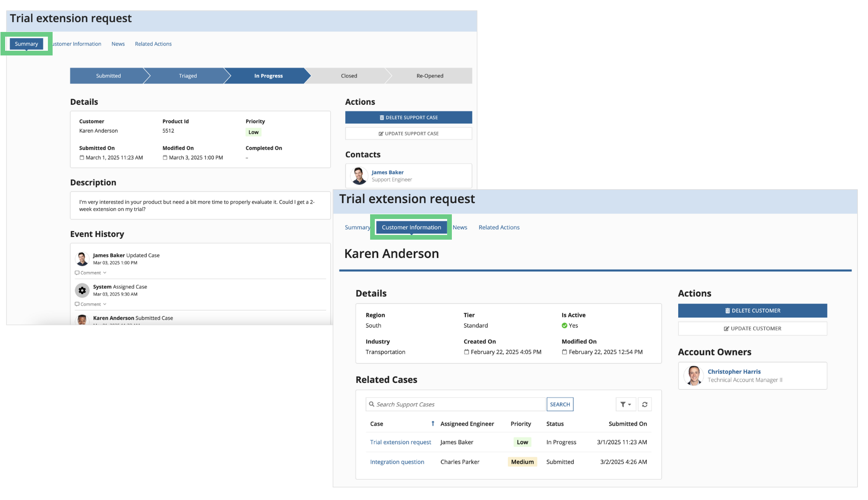Click Update Support Case button
Viewport: 868px width, 500px height.
click(409, 133)
